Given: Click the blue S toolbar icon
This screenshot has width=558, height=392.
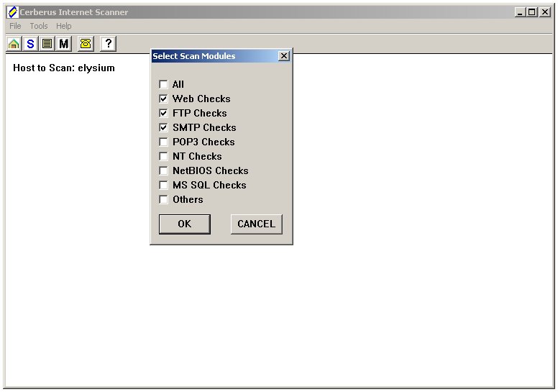Looking at the screenshot, I should 30,44.
